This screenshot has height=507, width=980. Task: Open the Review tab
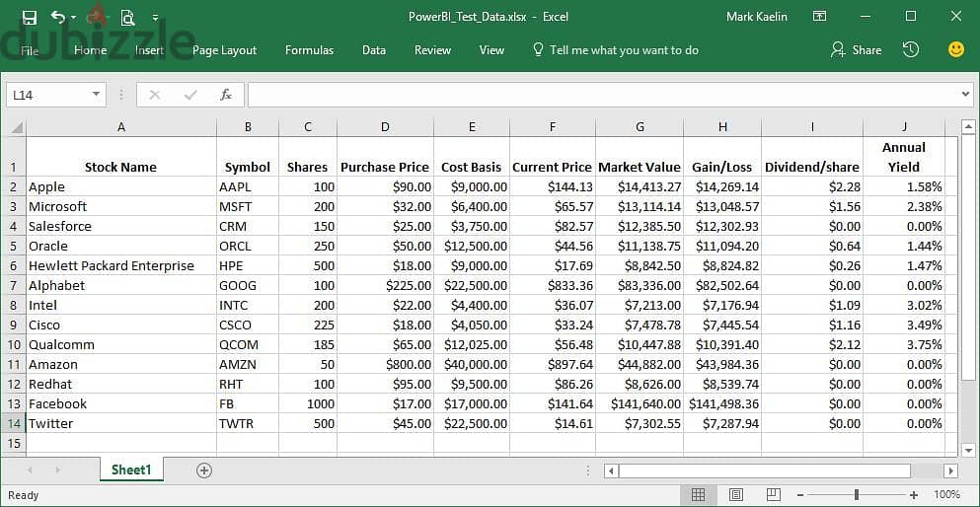(432, 50)
